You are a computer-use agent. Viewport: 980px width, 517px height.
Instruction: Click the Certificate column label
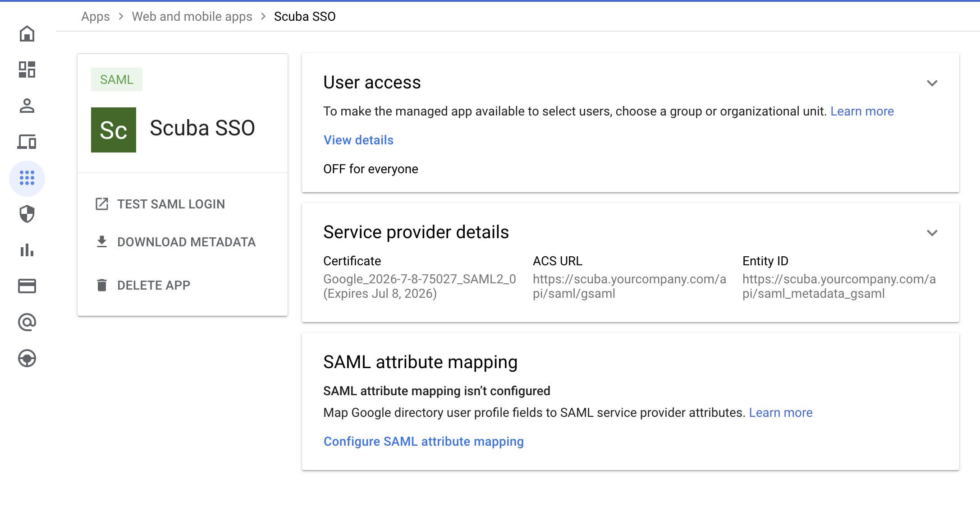[x=352, y=261]
